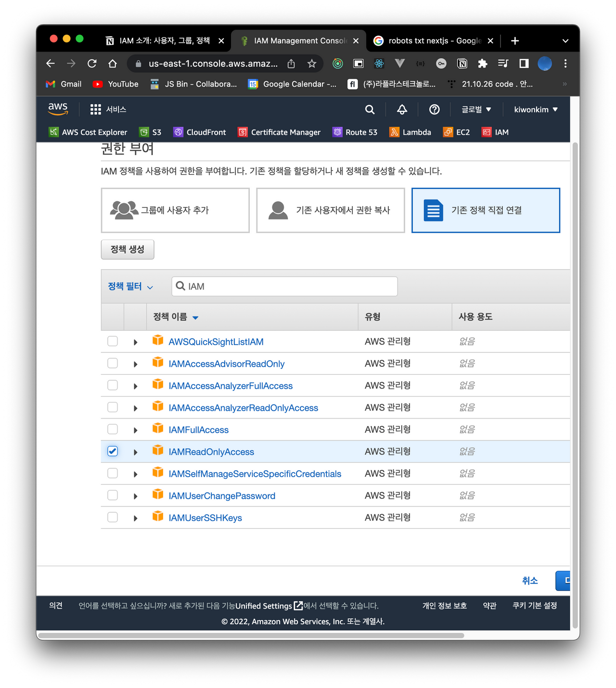Screen dimensions: 616x688
Task: Click the policy search field containing IAM
Action: [x=284, y=286]
